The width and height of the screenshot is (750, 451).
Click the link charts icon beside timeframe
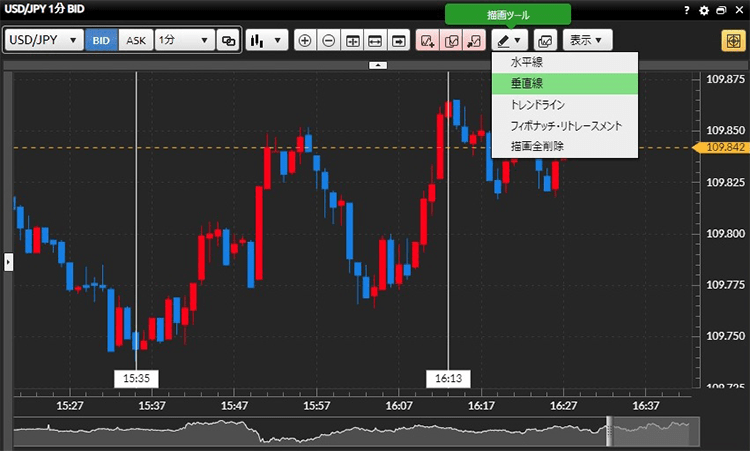tap(228, 40)
